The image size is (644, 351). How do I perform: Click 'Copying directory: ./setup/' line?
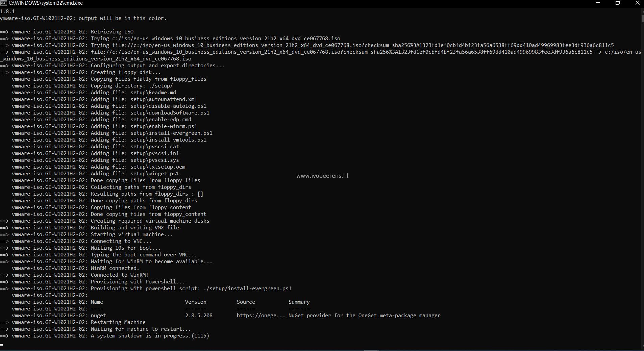pos(132,86)
